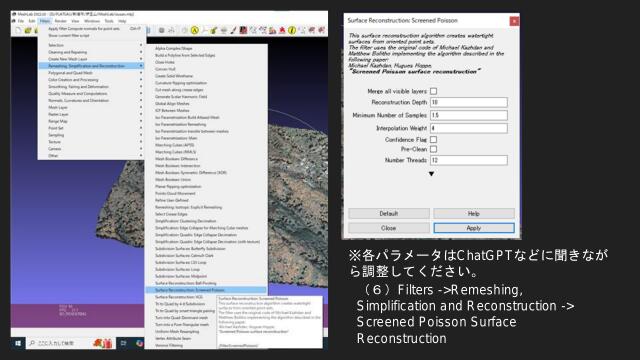Viewport: 640px width, 360px height.
Task: Enable Merge all visible layers checkbox
Action: (x=433, y=91)
